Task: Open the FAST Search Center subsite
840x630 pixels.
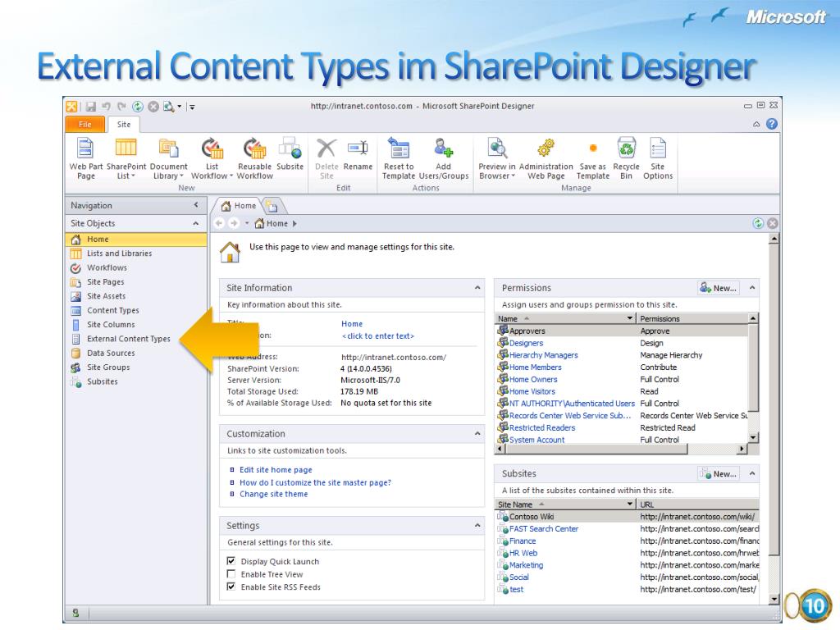Action: coord(544,529)
